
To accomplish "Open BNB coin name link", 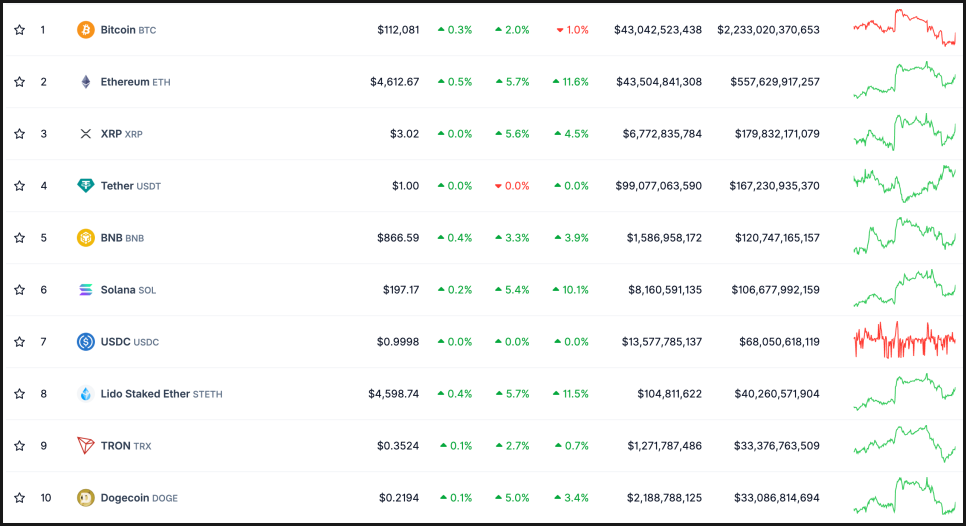I will pos(122,238).
